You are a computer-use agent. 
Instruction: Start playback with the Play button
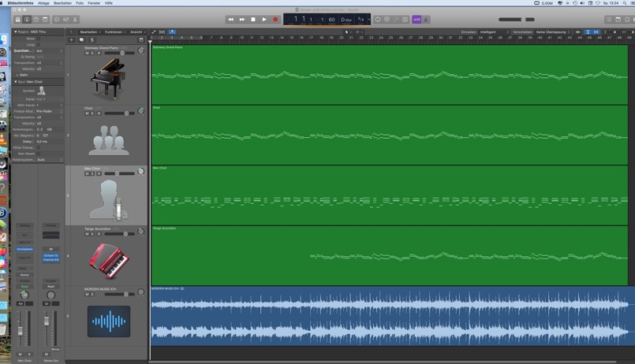click(264, 20)
